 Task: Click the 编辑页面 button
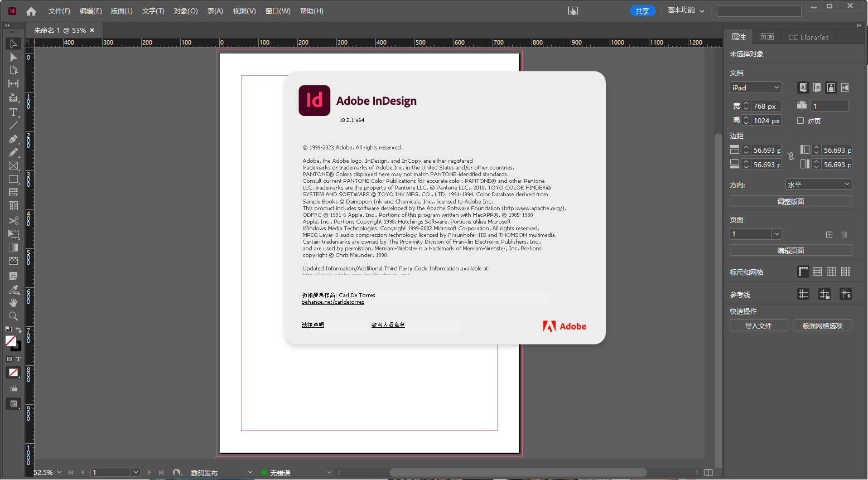(791, 250)
